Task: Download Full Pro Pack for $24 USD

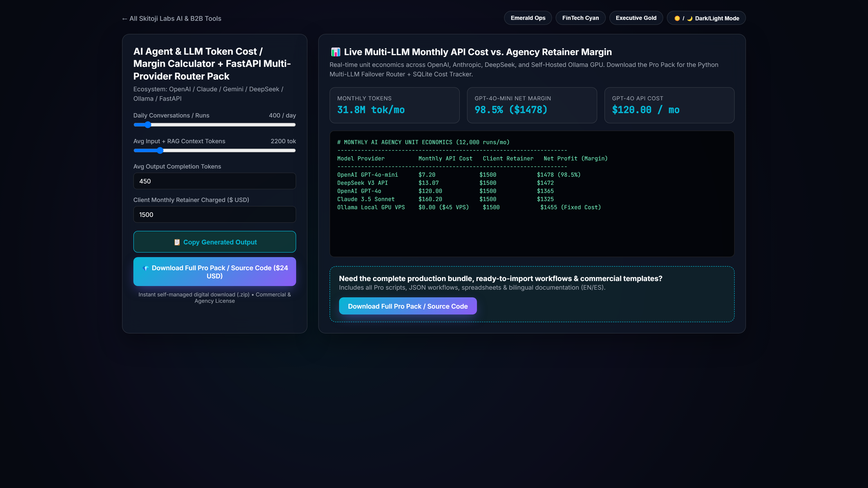Action: point(214,272)
